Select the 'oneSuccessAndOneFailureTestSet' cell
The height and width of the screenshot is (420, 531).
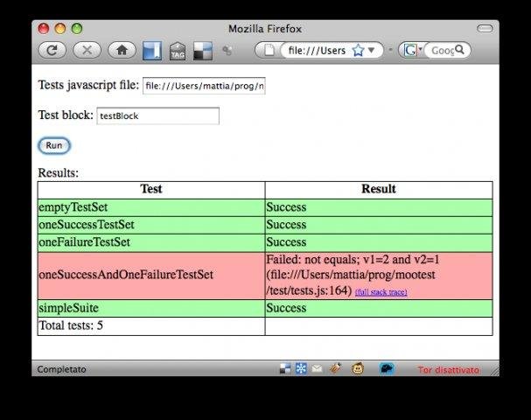(x=151, y=276)
